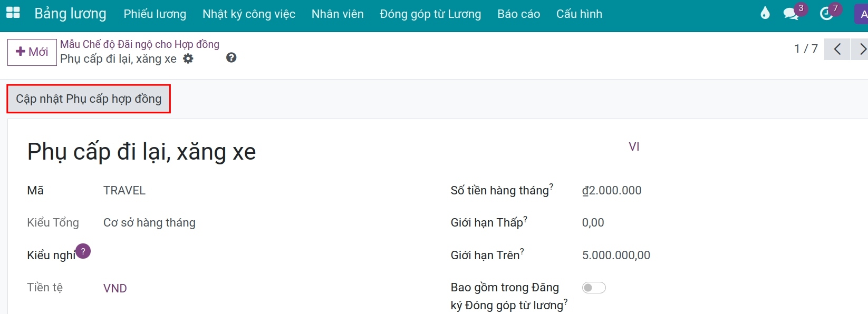
Task: Open Mẫu Chế độ Đãi ngộ breadcrumb link
Action: (140, 44)
